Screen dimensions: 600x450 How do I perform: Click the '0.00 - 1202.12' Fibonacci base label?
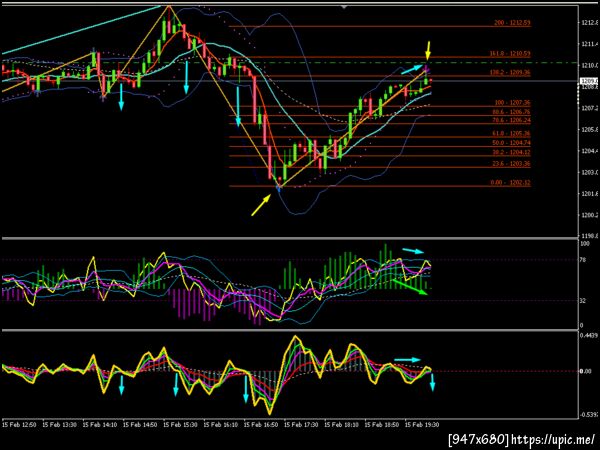pos(510,183)
